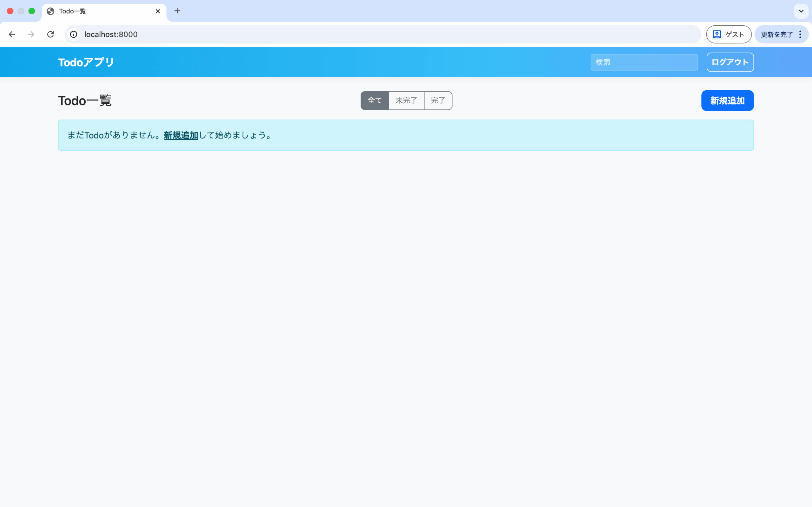Follow the 新規追加 link in notice
Viewport: 812px width, 507px height.
tap(181, 135)
